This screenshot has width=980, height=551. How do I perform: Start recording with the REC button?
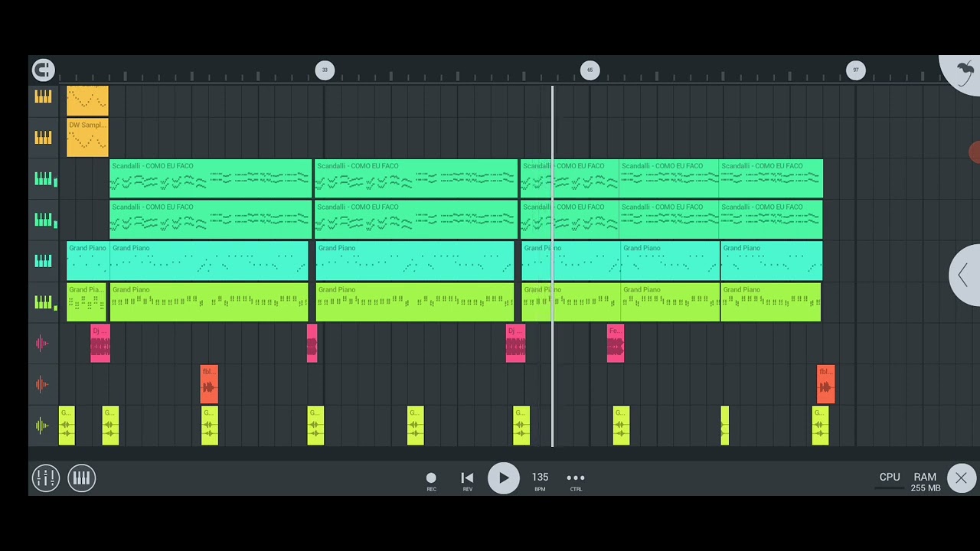pyautogui.click(x=431, y=481)
